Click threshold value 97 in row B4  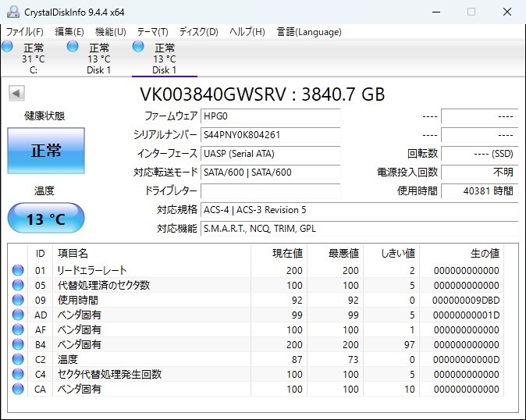point(409,344)
